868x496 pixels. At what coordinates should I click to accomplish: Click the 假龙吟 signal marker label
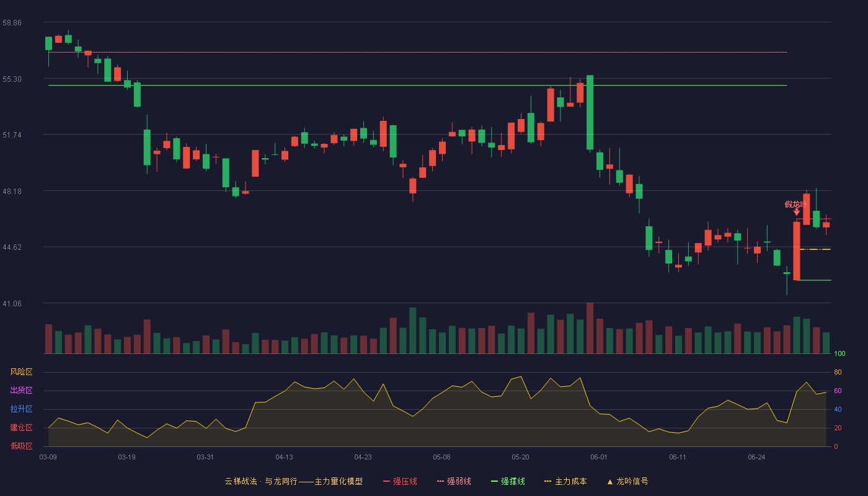pyautogui.click(x=795, y=205)
